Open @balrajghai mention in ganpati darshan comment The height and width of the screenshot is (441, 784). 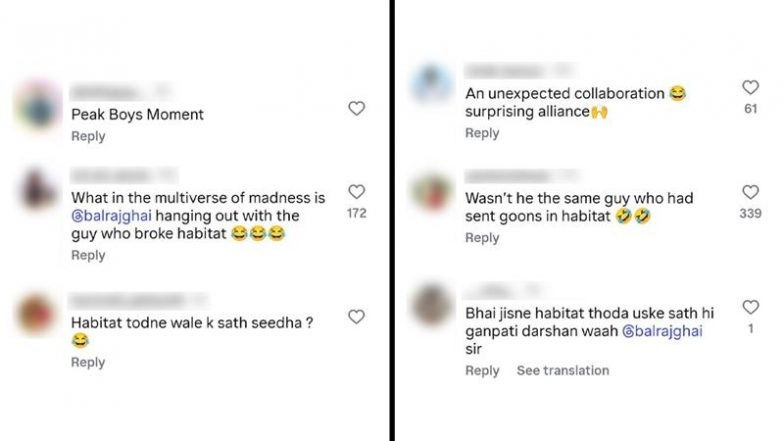pyautogui.click(x=662, y=331)
